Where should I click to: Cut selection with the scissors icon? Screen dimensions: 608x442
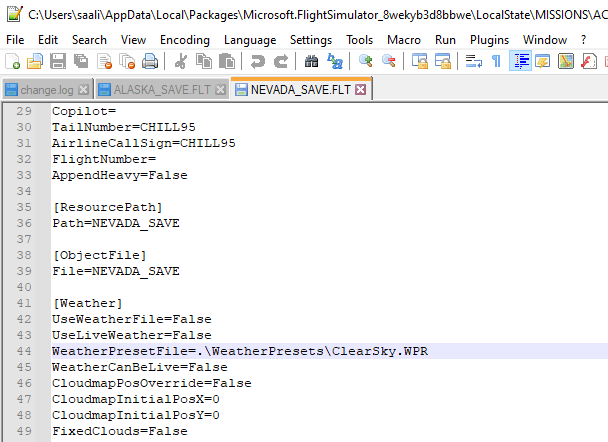181,61
